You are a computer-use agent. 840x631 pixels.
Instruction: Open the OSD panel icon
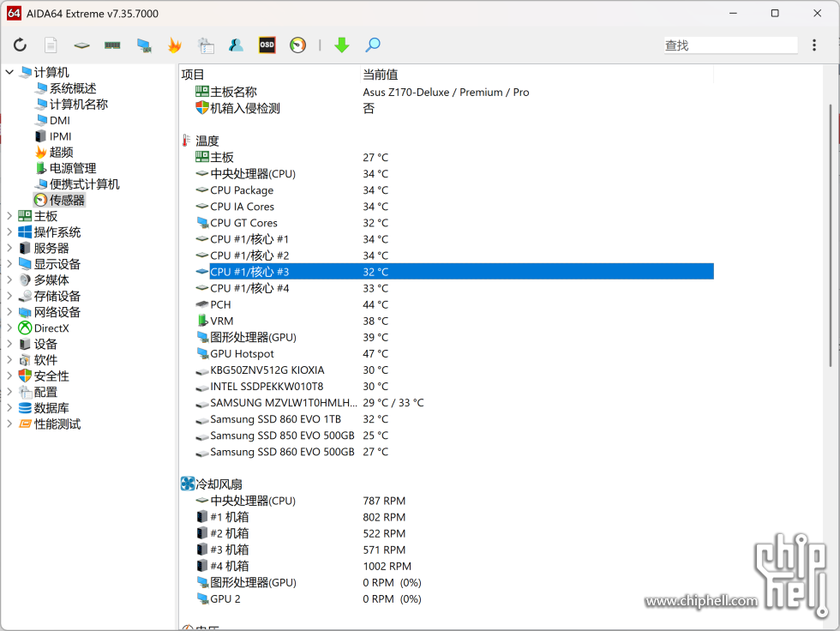coord(267,45)
